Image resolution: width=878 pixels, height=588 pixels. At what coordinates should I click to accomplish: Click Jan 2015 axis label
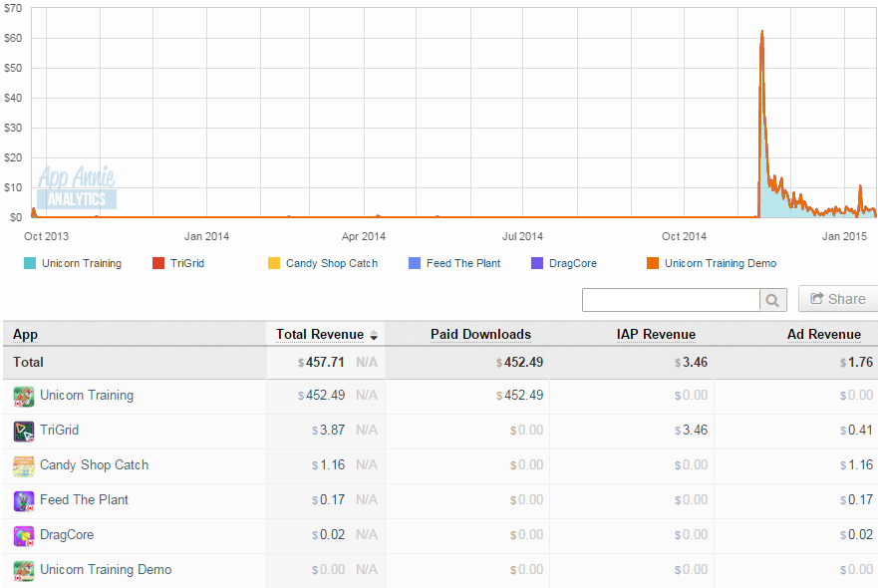click(844, 236)
